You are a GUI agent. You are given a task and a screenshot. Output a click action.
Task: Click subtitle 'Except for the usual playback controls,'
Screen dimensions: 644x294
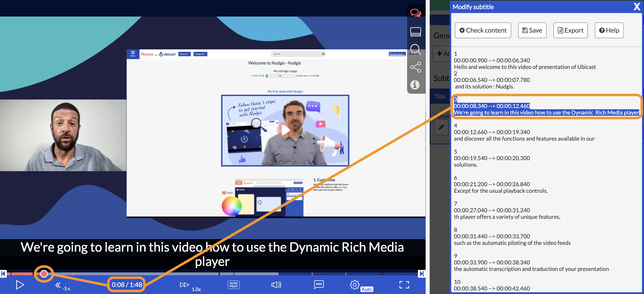[501, 191]
